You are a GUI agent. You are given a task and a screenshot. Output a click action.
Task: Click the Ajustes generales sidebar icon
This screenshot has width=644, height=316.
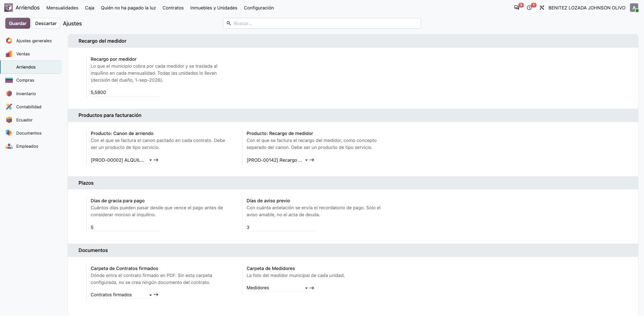tap(9, 41)
